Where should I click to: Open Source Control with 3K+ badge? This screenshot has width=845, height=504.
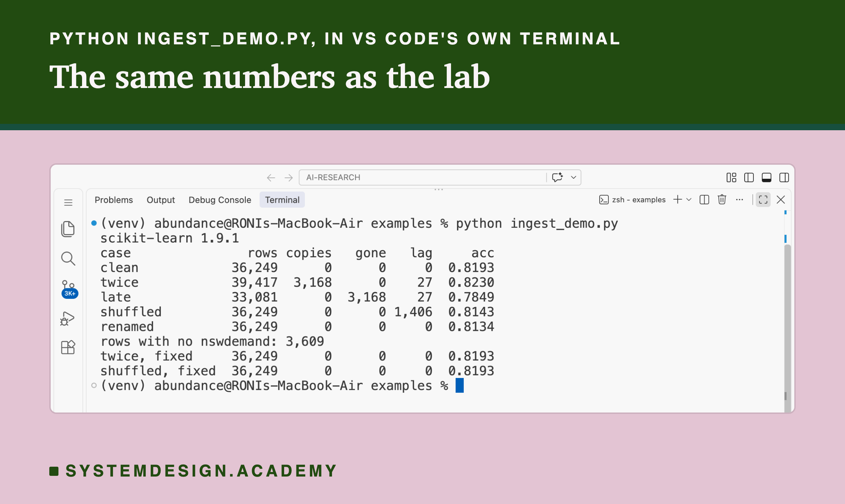coord(69,289)
